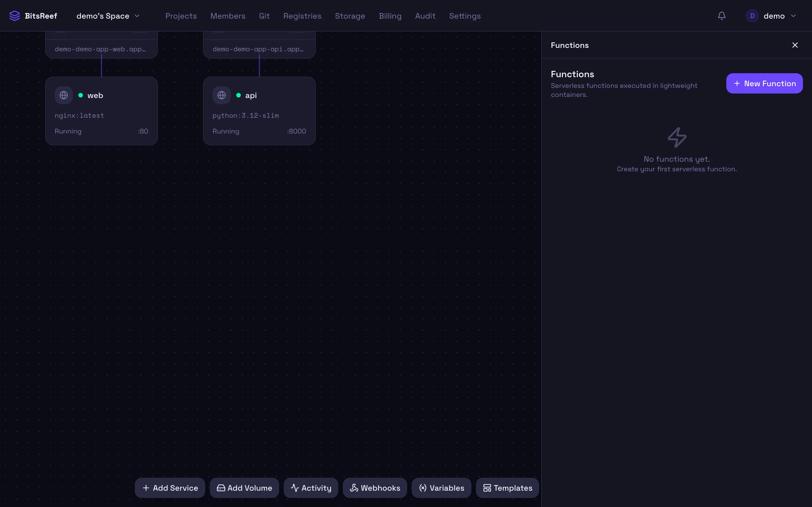The width and height of the screenshot is (812, 507).
Task: Open the notifications bell
Action: [x=722, y=16]
